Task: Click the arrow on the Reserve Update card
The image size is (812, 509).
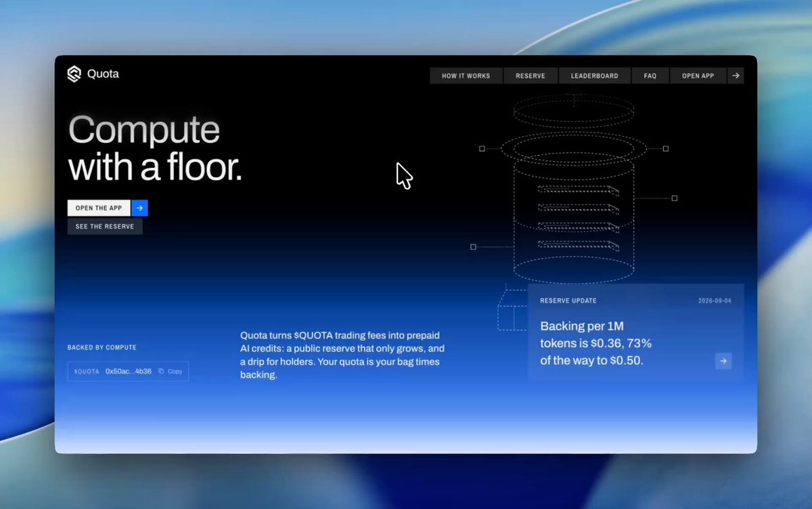Action: click(723, 361)
